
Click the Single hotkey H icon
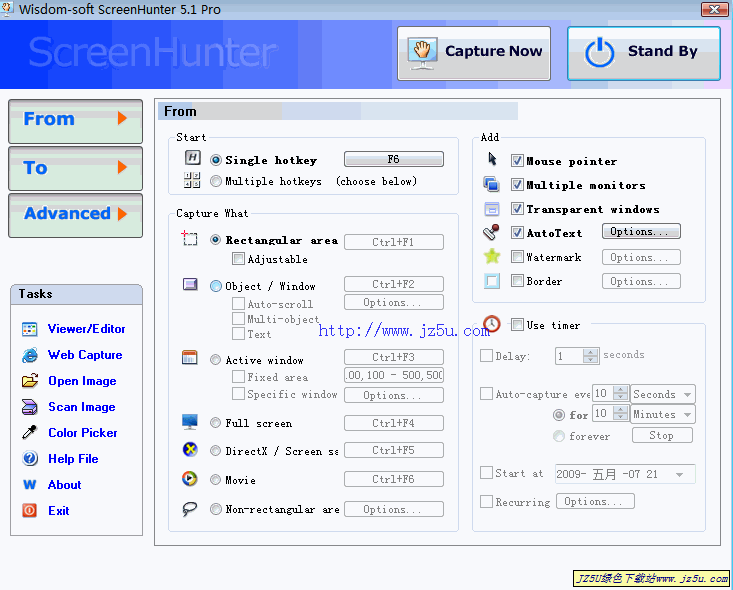click(x=192, y=158)
